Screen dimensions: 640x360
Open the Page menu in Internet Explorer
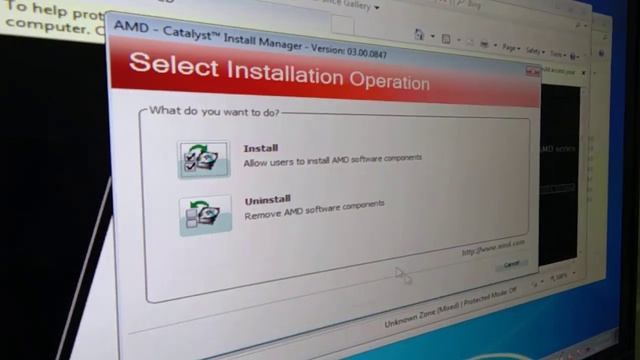click(x=511, y=48)
